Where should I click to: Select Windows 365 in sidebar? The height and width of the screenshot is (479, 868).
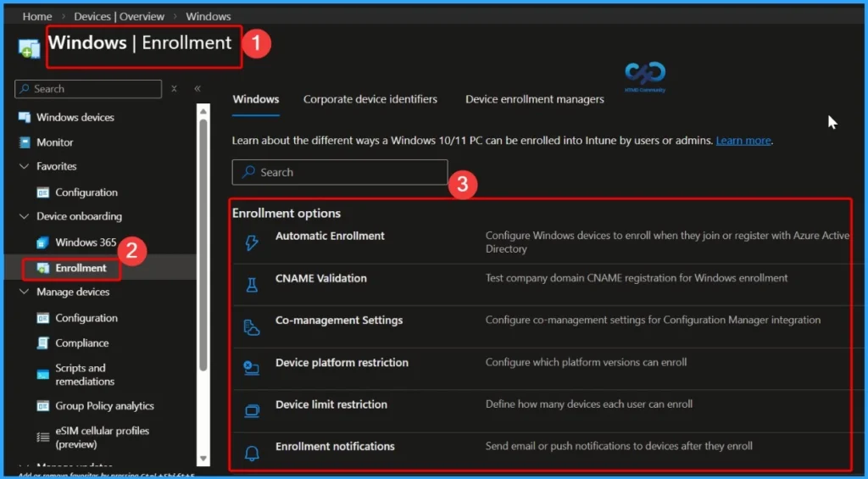86,242
